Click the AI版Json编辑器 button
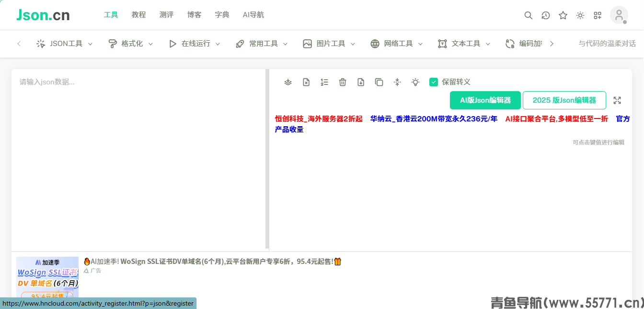This screenshot has width=644, height=309. 485,100
